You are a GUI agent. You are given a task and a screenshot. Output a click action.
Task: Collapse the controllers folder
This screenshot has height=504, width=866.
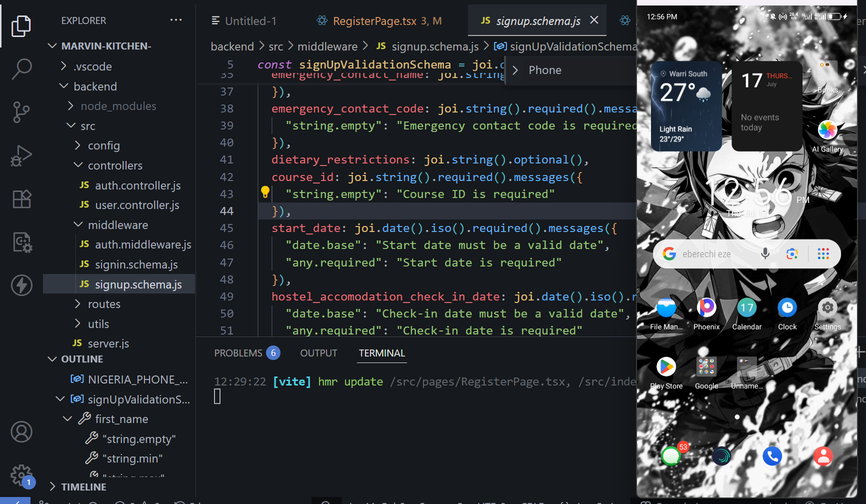coord(115,165)
